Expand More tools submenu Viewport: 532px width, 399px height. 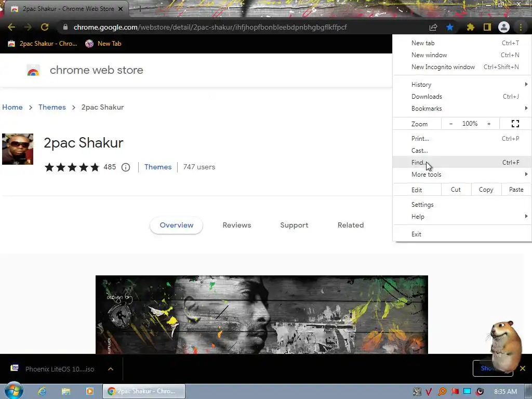click(462, 175)
